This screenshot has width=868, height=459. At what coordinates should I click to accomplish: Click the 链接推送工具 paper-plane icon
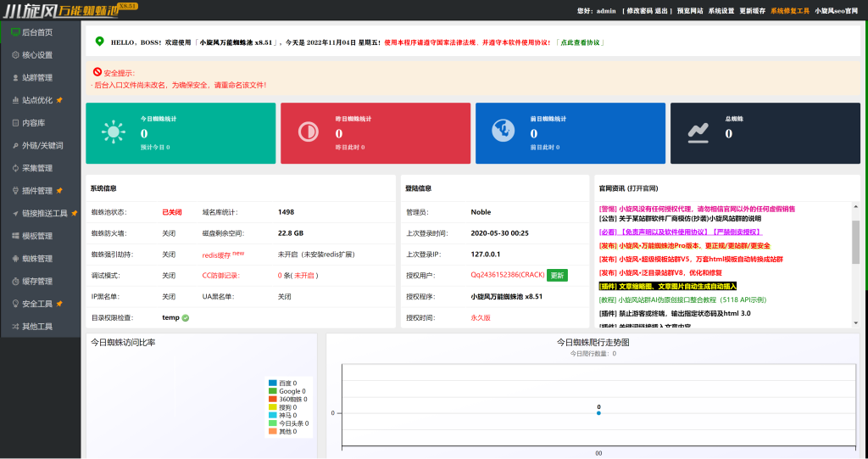click(x=15, y=214)
